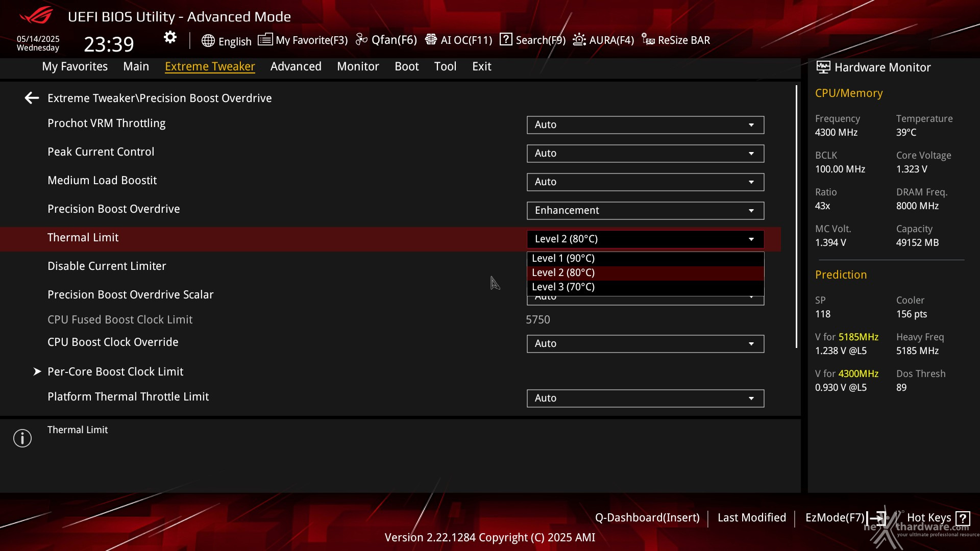Select Level 3 (70°C) option
Screen dimensions: 980x551
(x=645, y=287)
